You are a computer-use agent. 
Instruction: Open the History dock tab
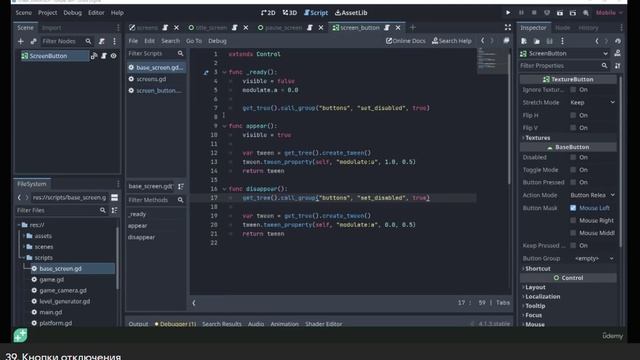point(588,28)
